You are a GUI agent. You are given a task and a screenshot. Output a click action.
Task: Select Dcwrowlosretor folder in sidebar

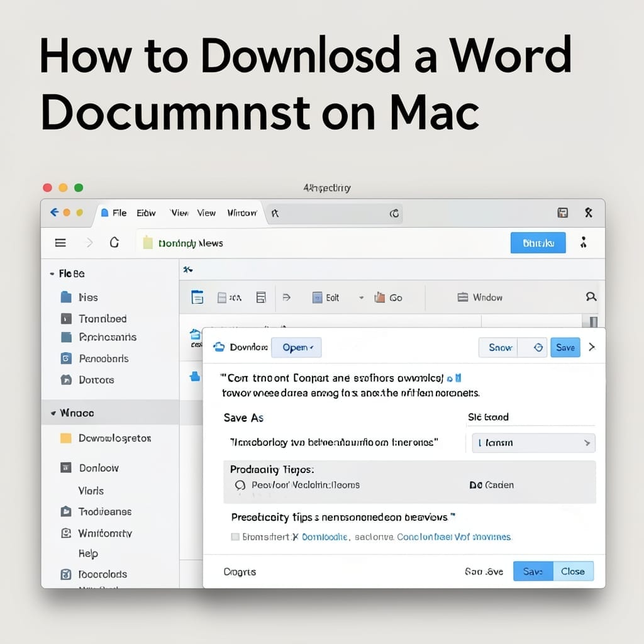(x=106, y=438)
